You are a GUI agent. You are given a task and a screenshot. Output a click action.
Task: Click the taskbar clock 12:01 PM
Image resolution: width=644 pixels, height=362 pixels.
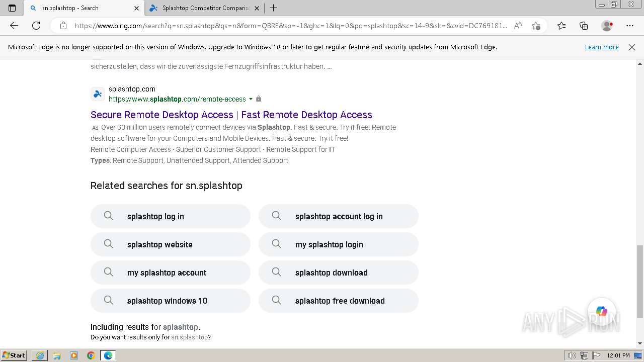click(618, 355)
